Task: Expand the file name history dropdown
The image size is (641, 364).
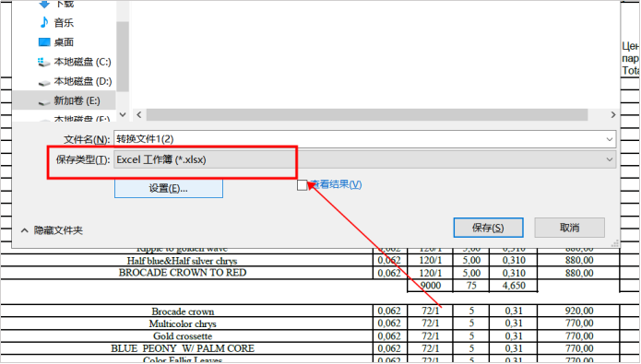Action: point(610,139)
